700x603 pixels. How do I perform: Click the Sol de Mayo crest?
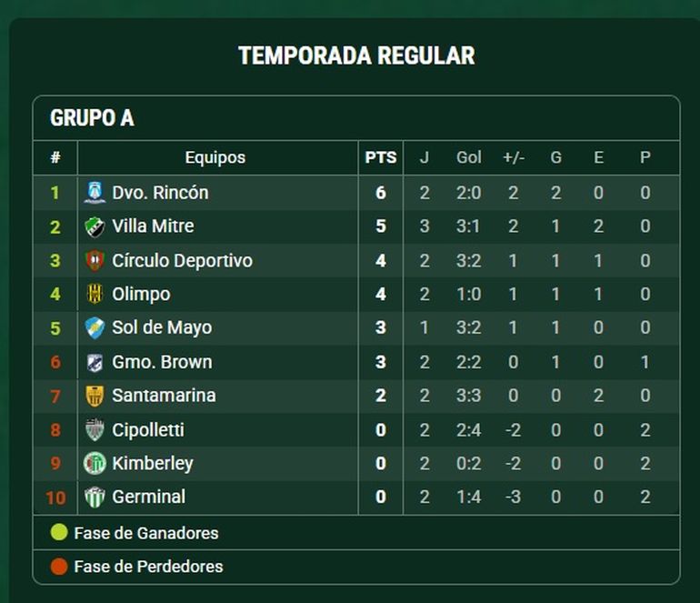click(x=95, y=327)
